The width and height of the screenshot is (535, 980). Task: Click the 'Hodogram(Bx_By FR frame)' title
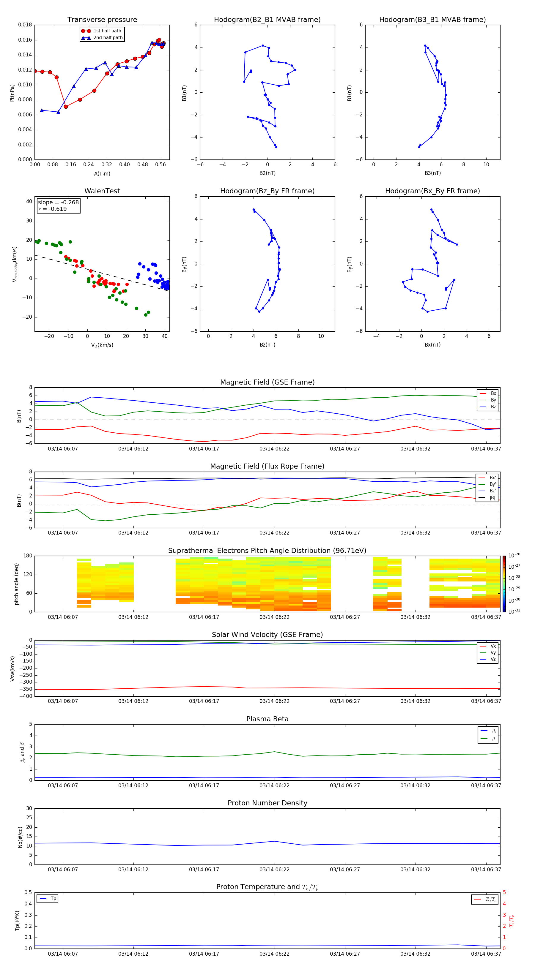(x=432, y=191)
